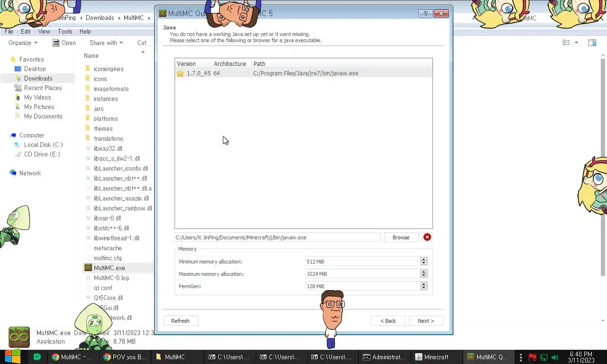
Task: Click the question-mark help button in the MultiMC title bar
Action: tap(425, 13)
